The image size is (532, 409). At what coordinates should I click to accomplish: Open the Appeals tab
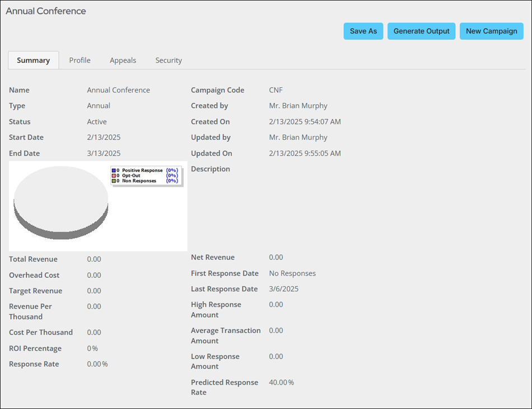click(123, 61)
